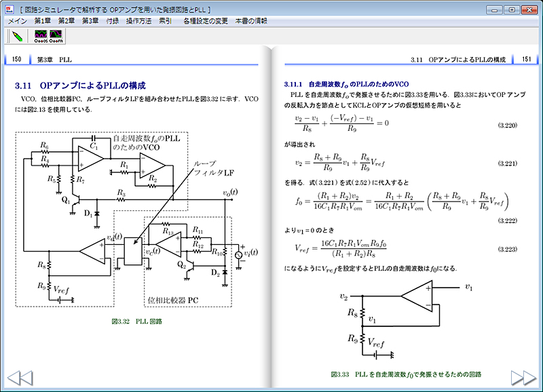Open the 第3章 menu
The width and height of the screenshot is (543, 392).
(x=90, y=21)
